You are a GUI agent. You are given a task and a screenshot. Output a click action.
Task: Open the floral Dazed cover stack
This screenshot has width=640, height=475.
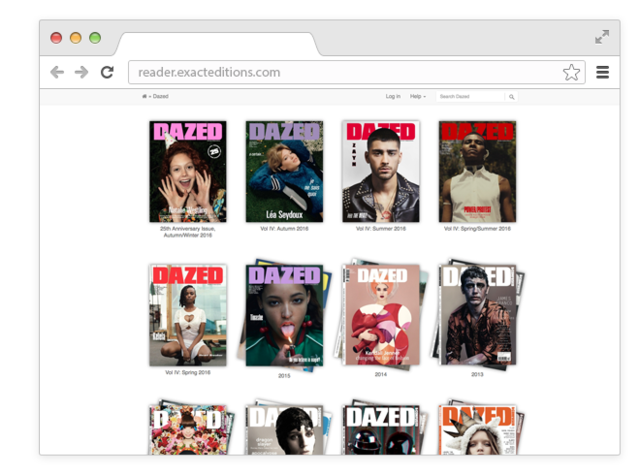click(190, 428)
